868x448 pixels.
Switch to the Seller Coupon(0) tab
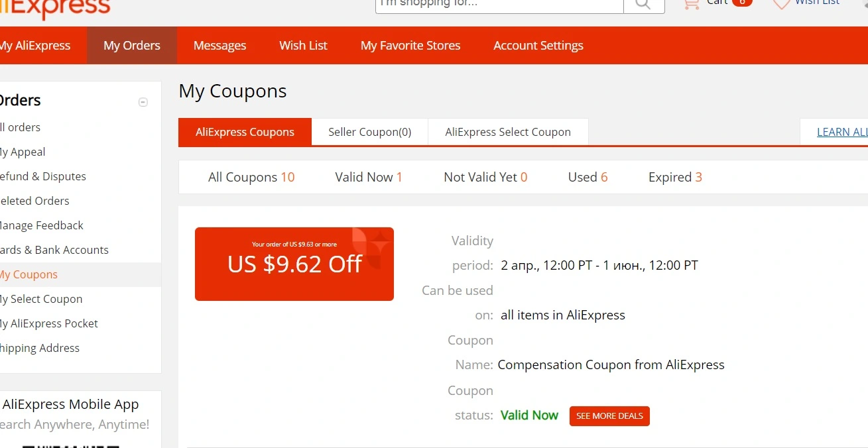(x=370, y=132)
